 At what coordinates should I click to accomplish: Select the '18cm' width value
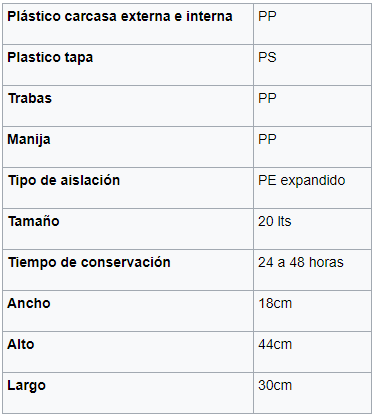click(275, 303)
